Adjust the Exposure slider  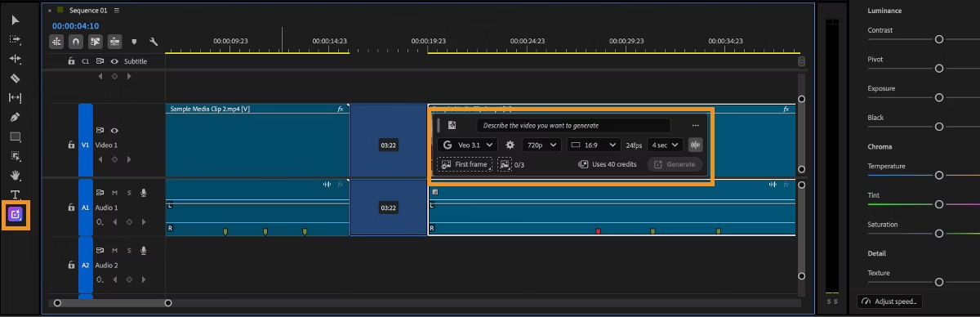pos(939,97)
